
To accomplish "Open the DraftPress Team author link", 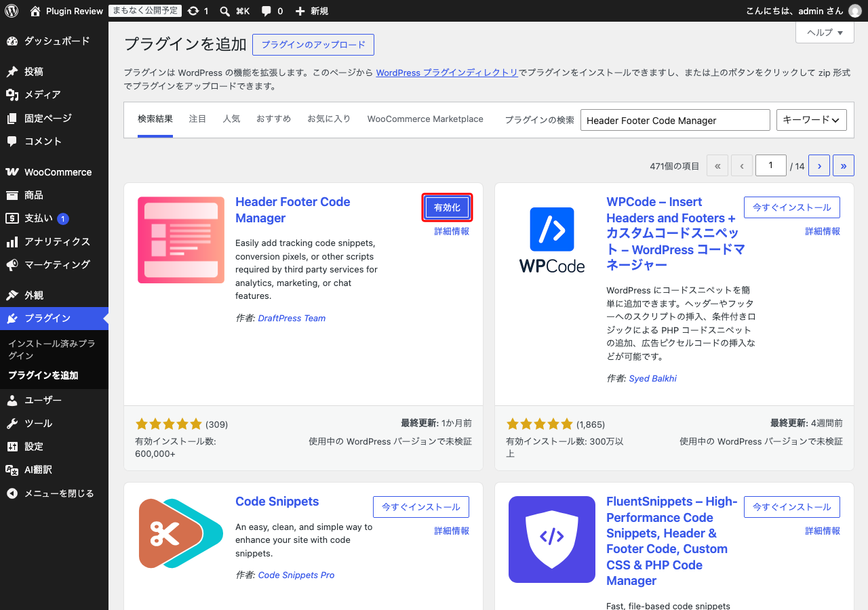I will [292, 318].
